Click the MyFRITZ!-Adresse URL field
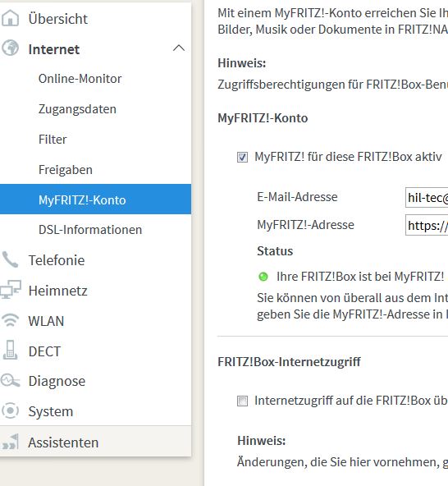 (427, 225)
